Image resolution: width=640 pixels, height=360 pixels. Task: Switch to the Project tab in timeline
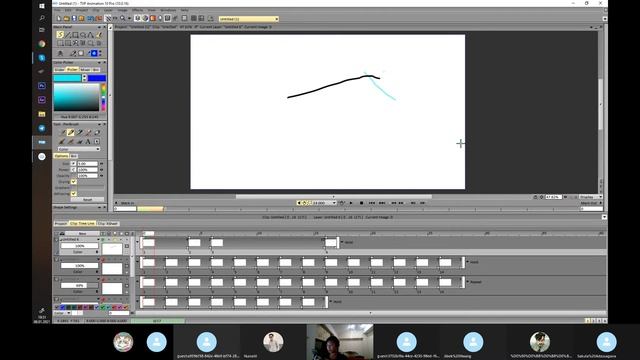61,224
